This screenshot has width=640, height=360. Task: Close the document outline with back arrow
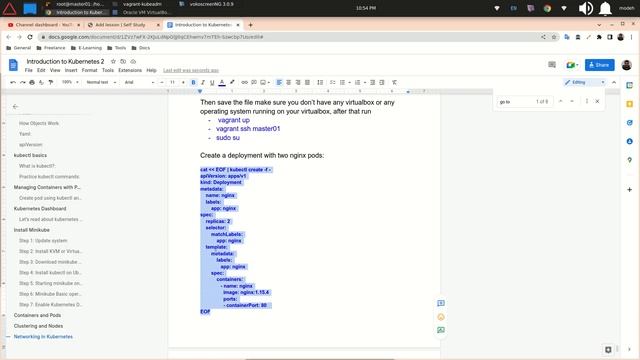16,107
